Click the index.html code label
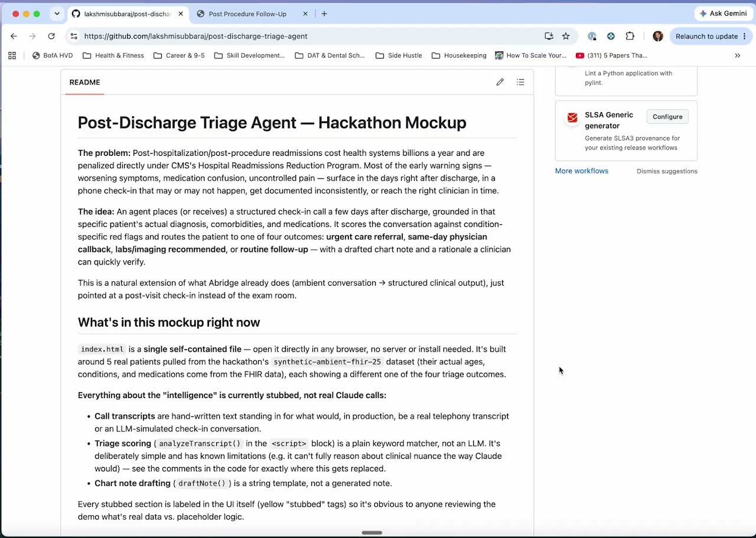 pyautogui.click(x=102, y=349)
